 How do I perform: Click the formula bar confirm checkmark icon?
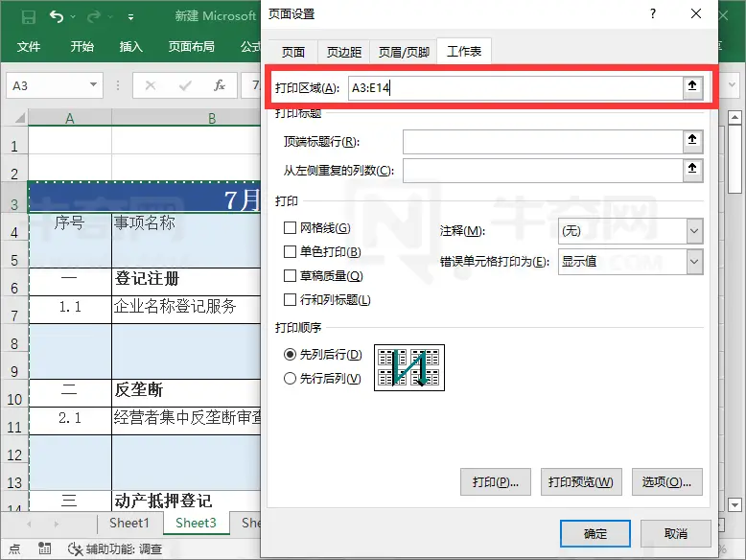tap(185, 85)
